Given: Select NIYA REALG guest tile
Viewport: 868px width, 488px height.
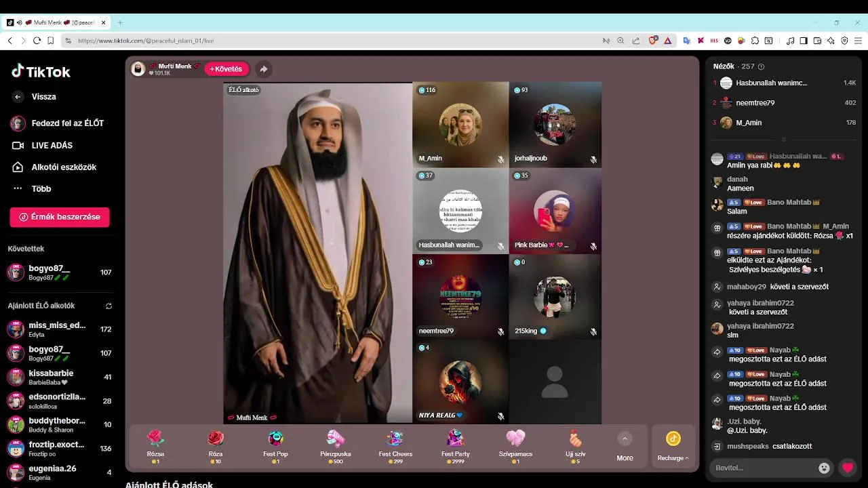Looking at the screenshot, I should pyautogui.click(x=460, y=382).
